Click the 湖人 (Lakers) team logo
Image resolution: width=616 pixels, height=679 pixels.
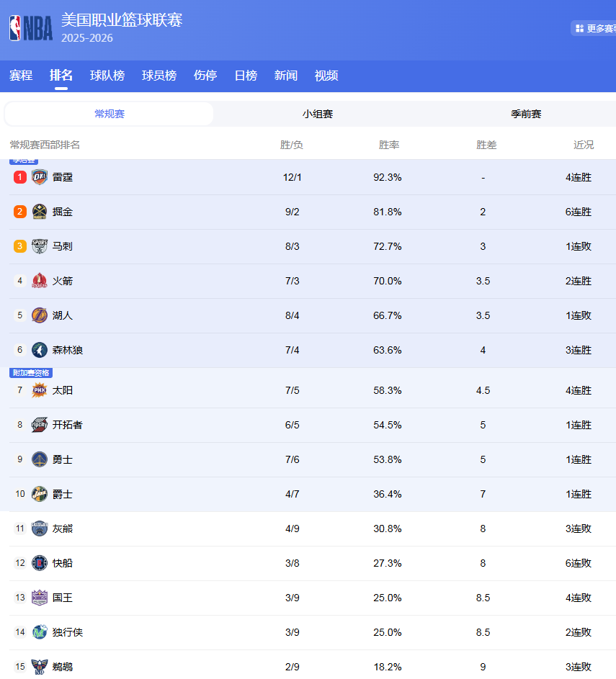40,315
